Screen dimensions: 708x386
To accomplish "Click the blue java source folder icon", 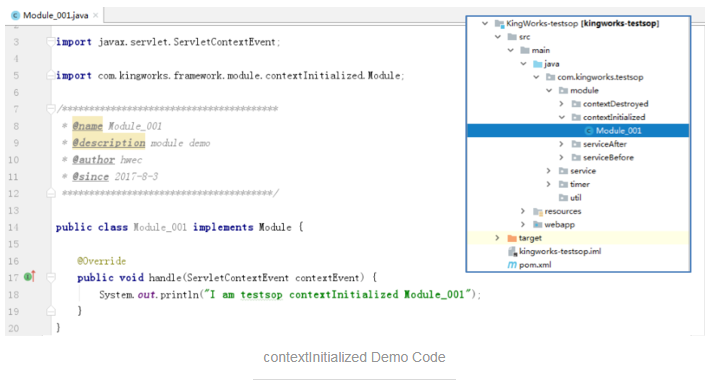I will 537,64.
